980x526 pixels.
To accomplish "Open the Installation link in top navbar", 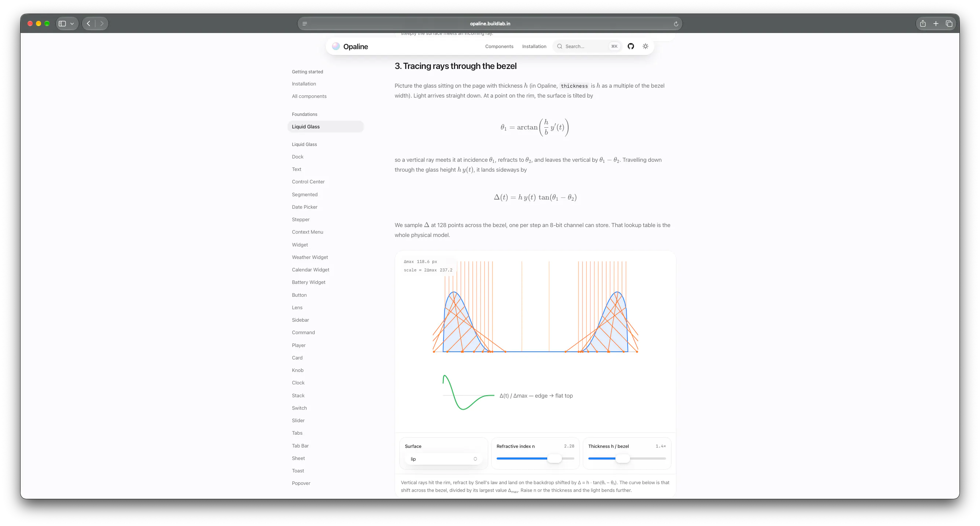I will point(534,47).
